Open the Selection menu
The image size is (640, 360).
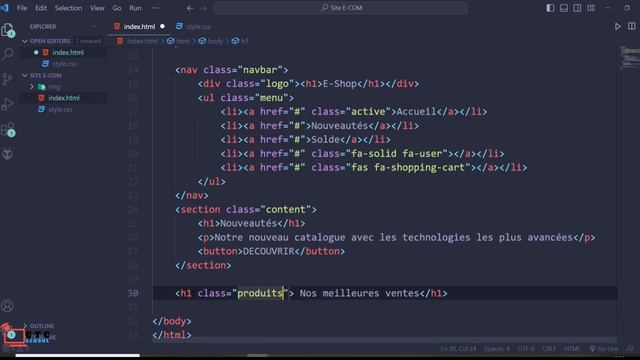68,8
